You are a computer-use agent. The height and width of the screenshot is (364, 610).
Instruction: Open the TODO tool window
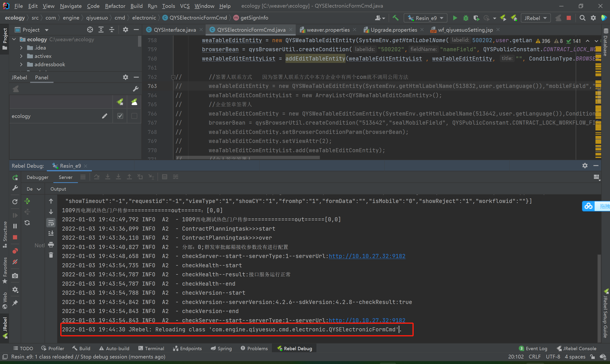pyautogui.click(x=23, y=348)
